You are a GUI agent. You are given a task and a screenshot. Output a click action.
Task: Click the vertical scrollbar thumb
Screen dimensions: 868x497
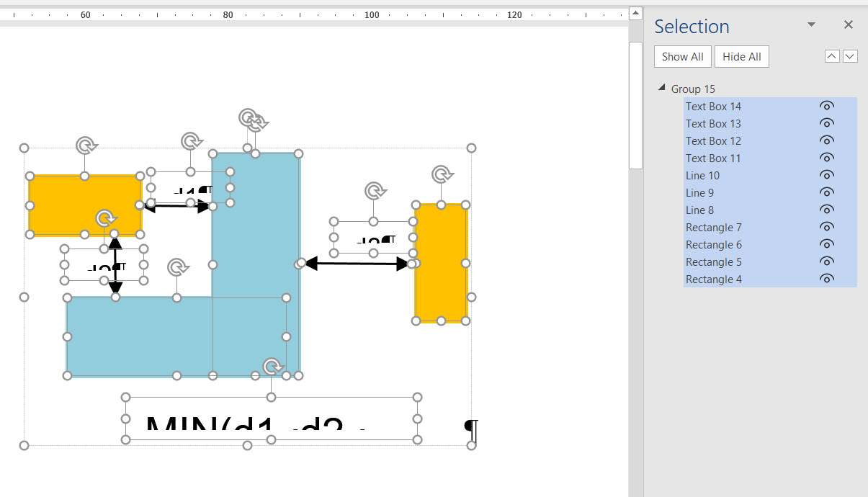pyautogui.click(x=635, y=104)
